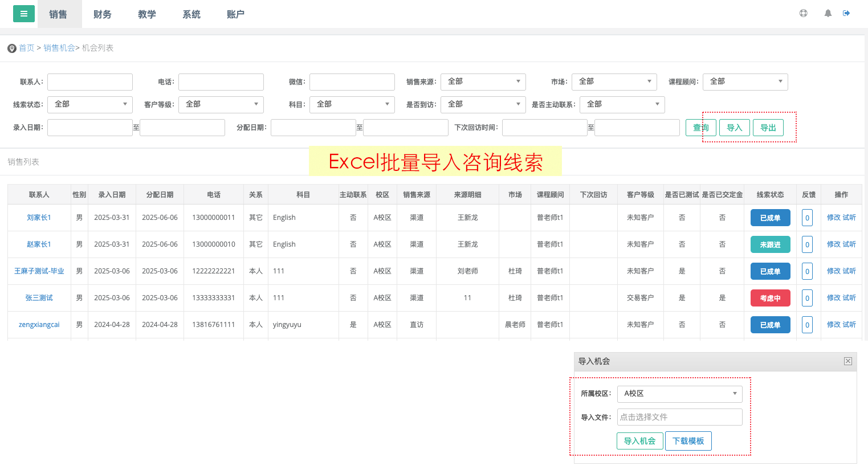Toggle the green hamburger sidebar menu
The height and width of the screenshot is (474, 868).
pos(24,14)
